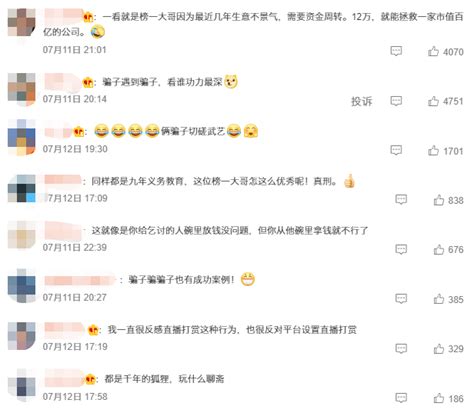
Task: Open the first commenter's avatar profile
Action: 21,23
